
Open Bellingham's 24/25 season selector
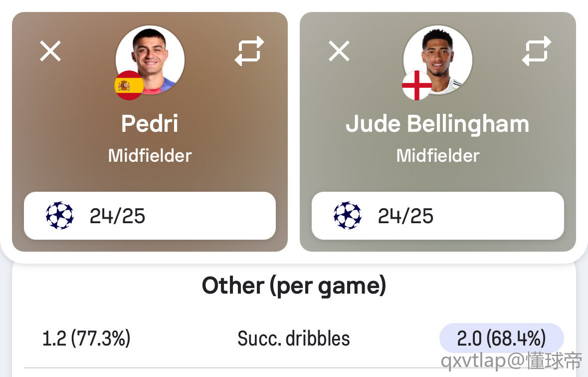(x=437, y=216)
